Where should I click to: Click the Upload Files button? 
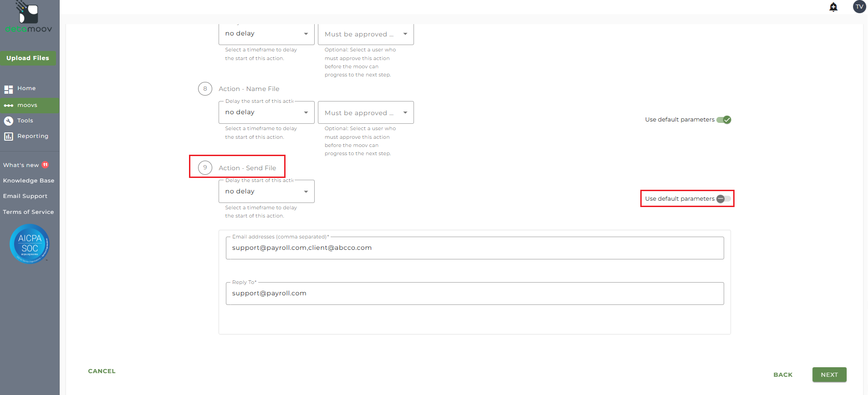pyautogui.click(x=28, y=58)
